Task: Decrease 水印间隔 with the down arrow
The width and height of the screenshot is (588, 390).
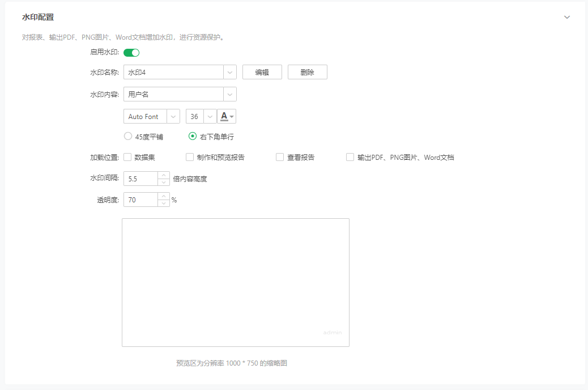Action: [164, 183]
